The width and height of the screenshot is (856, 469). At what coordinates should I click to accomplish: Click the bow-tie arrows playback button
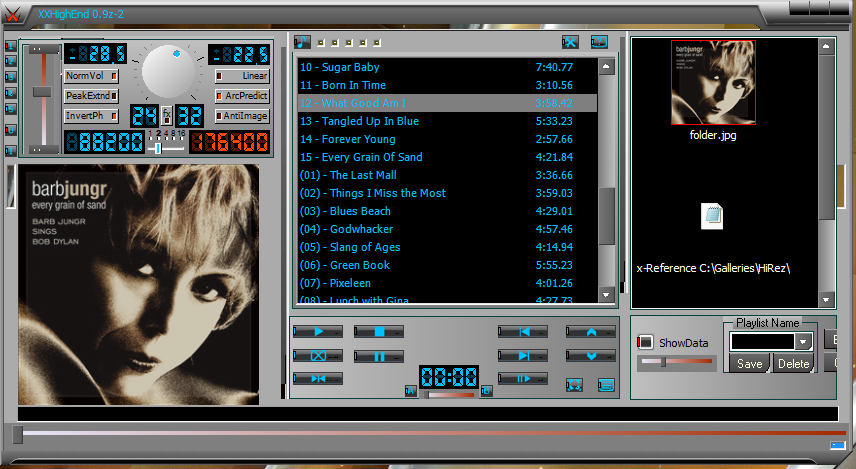318,379
